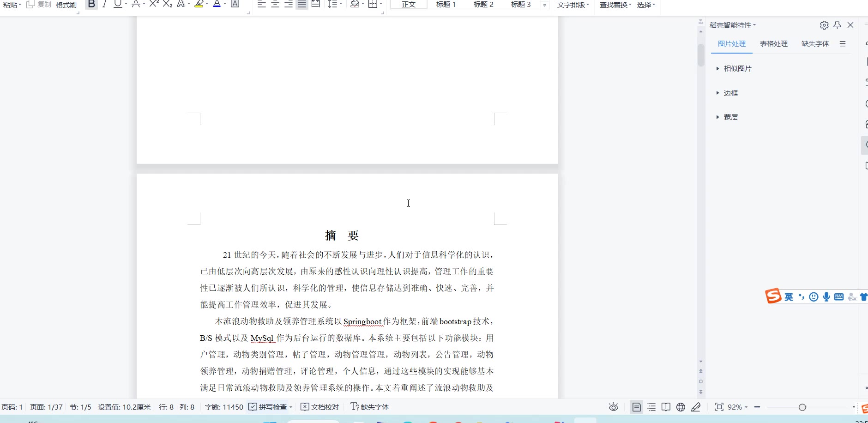
Task: Apply paragraph shading fill
Action: point(355,4)
